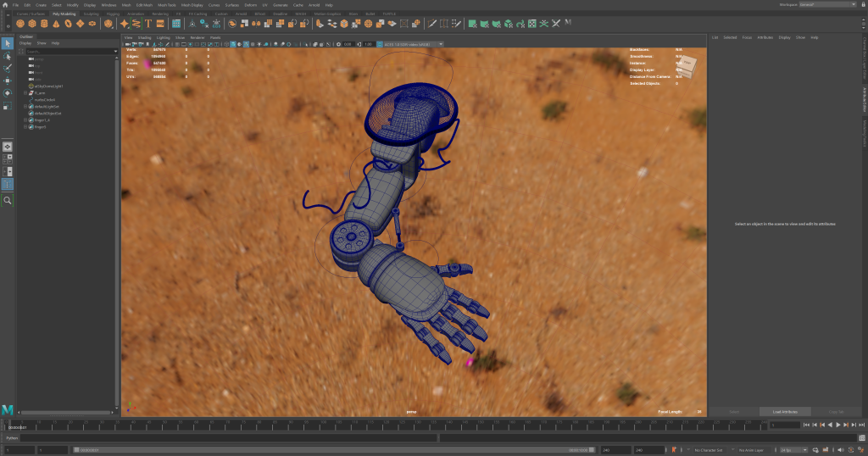Open the Mesh Tools menu
The width and height of the screenshot is (868, 456).
[166, 5]
